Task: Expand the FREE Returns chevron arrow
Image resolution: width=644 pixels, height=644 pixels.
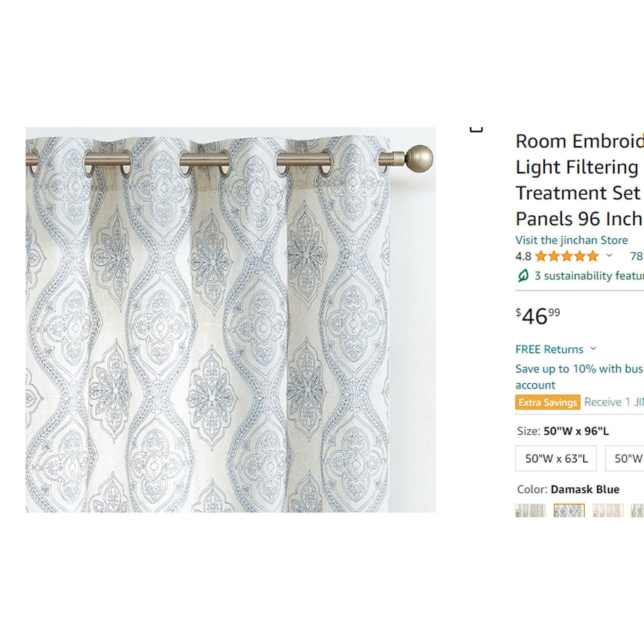Action: point(593,349)
